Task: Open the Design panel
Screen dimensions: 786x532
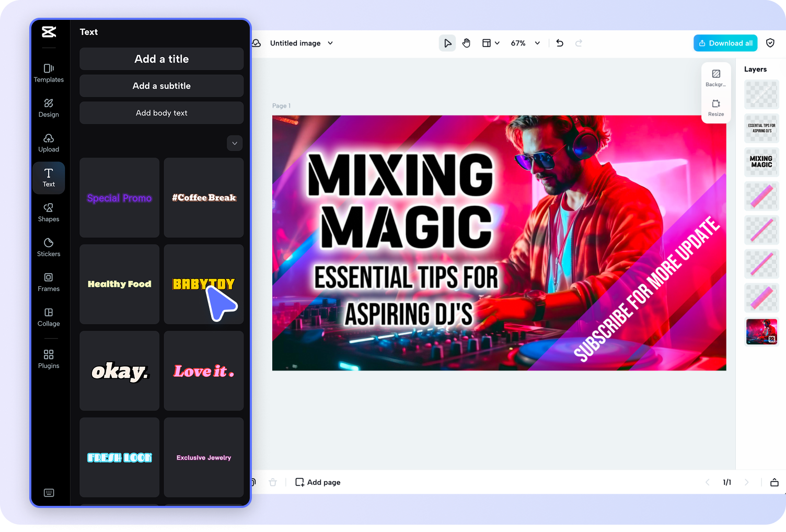Action: click(x=49, y=108)
